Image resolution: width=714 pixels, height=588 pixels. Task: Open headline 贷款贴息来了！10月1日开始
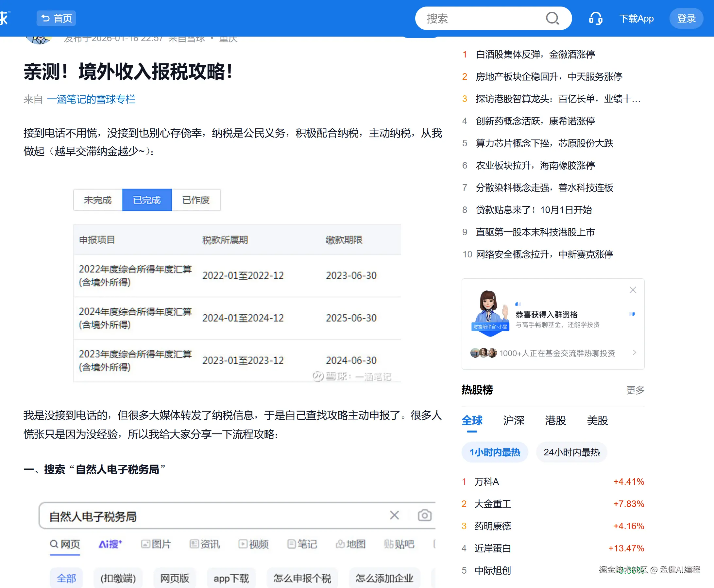pos(534,210)
